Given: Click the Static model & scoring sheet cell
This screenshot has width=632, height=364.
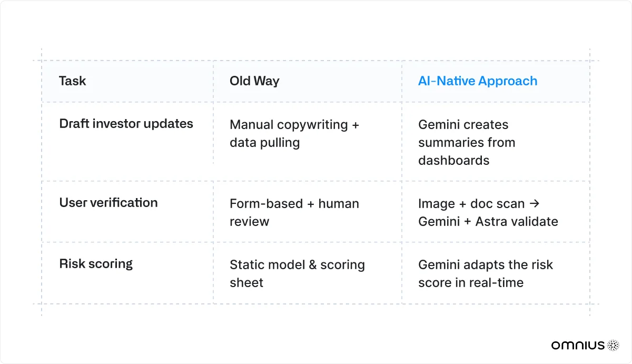Looking at the screenshot, I should point(297,273).
